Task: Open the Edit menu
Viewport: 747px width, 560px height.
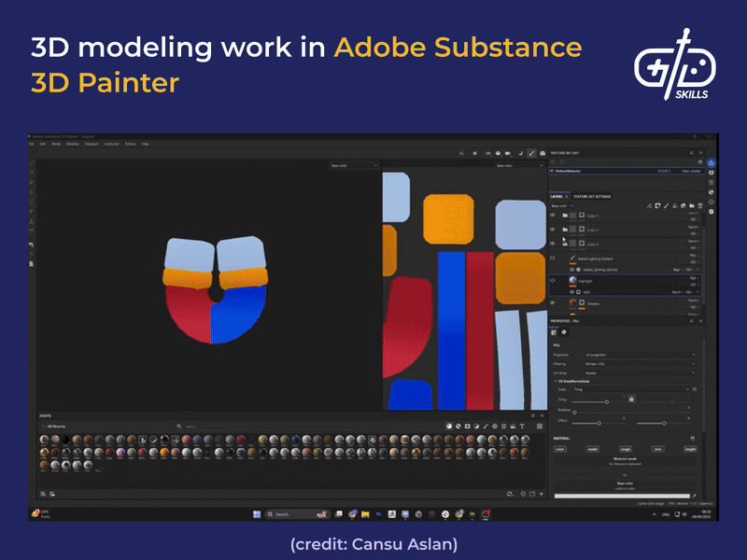Action: coord(42,144)
